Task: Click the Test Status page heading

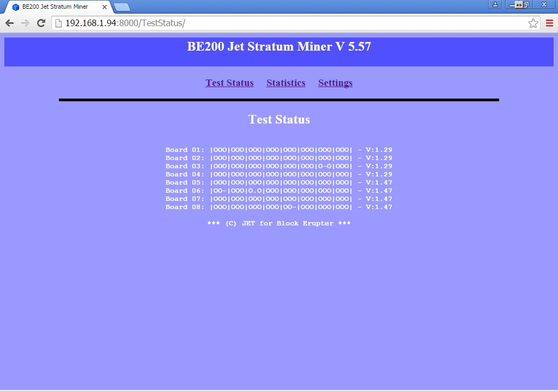Action: coord(279,120)
